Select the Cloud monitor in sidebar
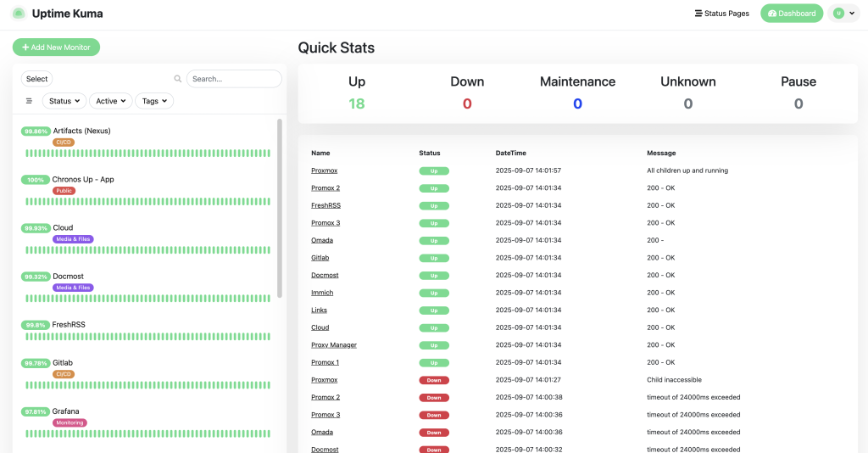The image size is (868, 453). [63, 227]
